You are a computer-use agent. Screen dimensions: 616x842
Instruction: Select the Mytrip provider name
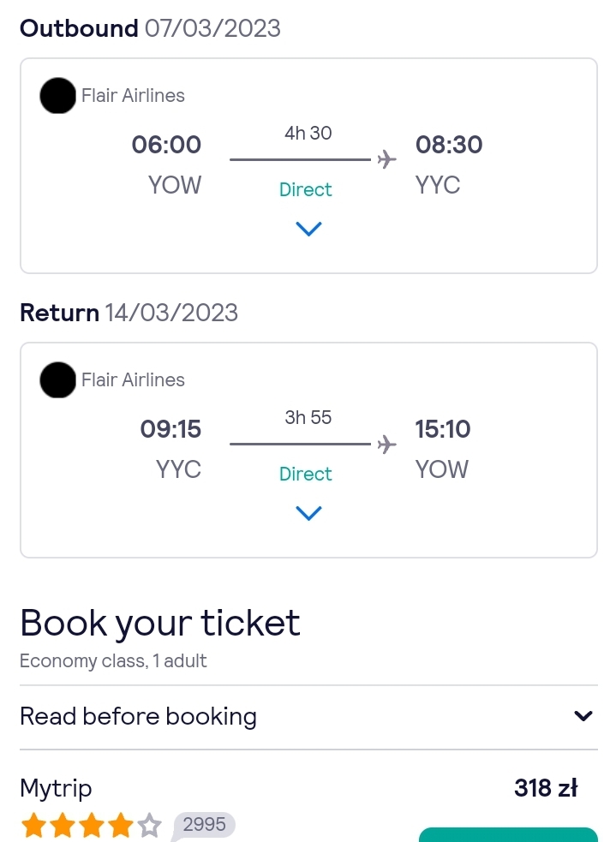point(56,789)
